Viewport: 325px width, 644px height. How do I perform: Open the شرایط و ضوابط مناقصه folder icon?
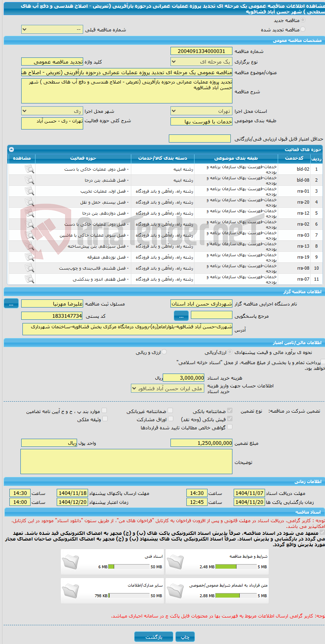[175, 561]
